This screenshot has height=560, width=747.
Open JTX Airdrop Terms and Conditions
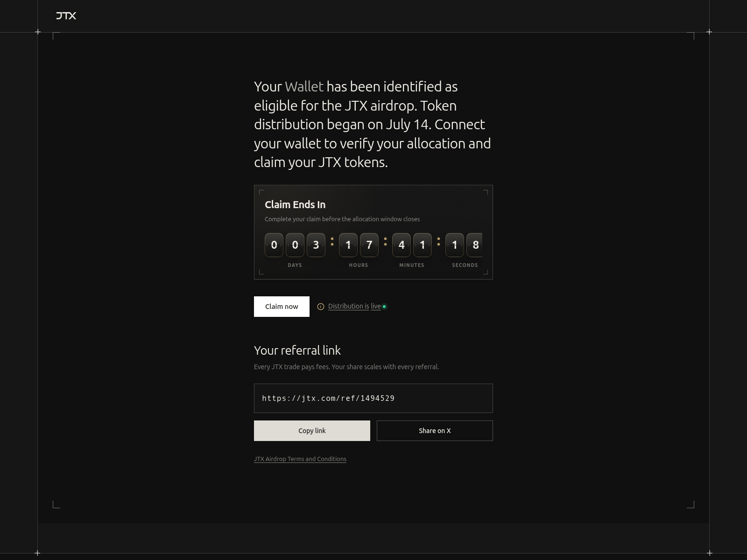coord(300,459)
